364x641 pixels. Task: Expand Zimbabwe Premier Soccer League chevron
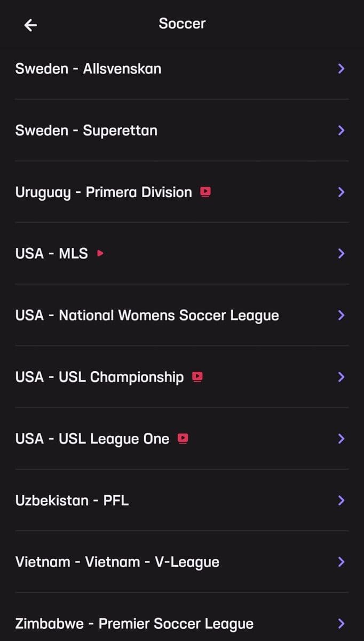point(342,623)
